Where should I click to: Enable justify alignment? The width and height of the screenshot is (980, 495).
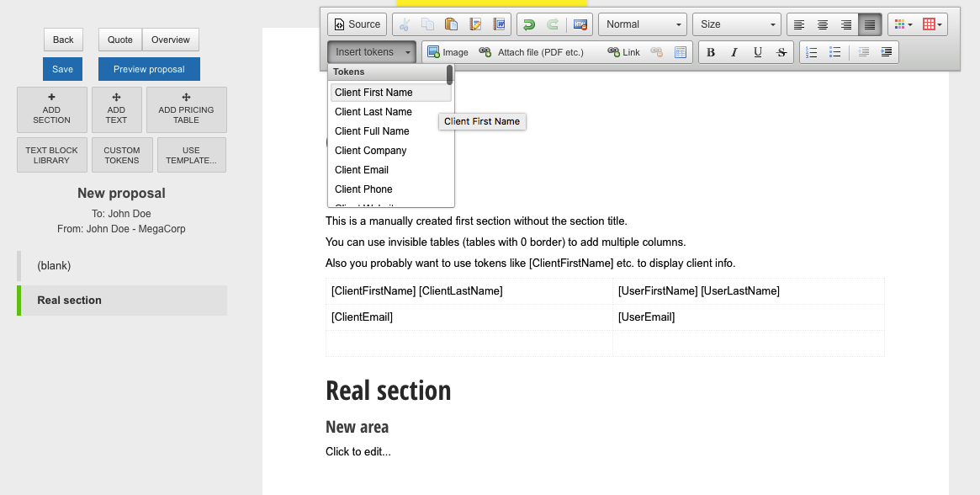click(x=870, y=24)
